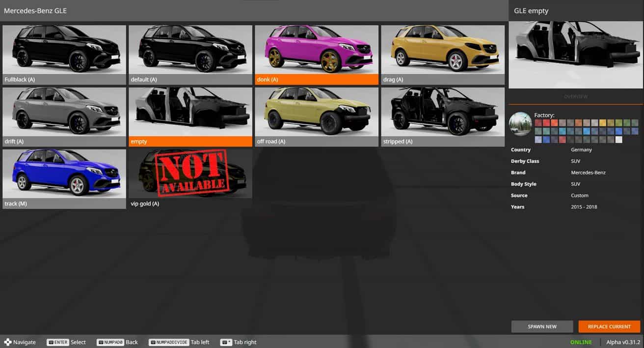
Task: Select the first dark red factory swatch
Action: (x=538, y=123)
